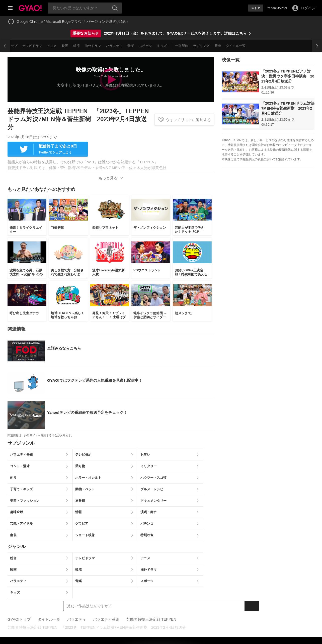
Task: Click the login user avatar icon
Action: [295, 8]
